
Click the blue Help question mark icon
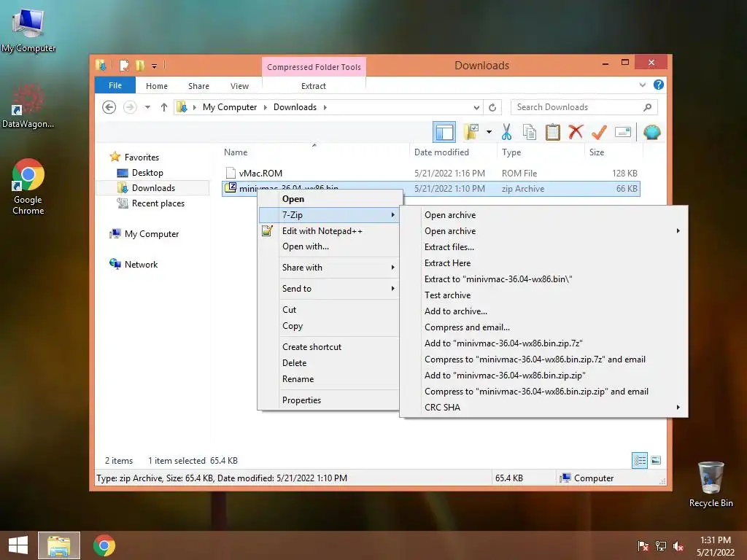point(659,85)
